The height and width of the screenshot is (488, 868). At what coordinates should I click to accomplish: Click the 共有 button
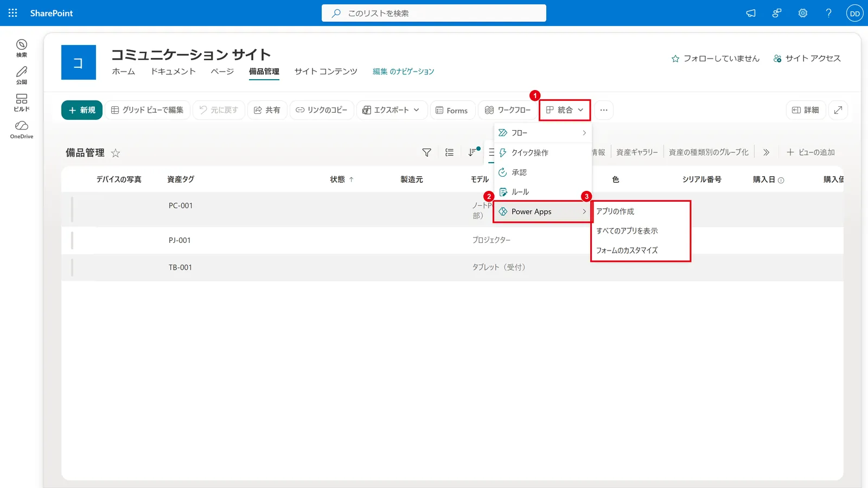tap(267, 110)
